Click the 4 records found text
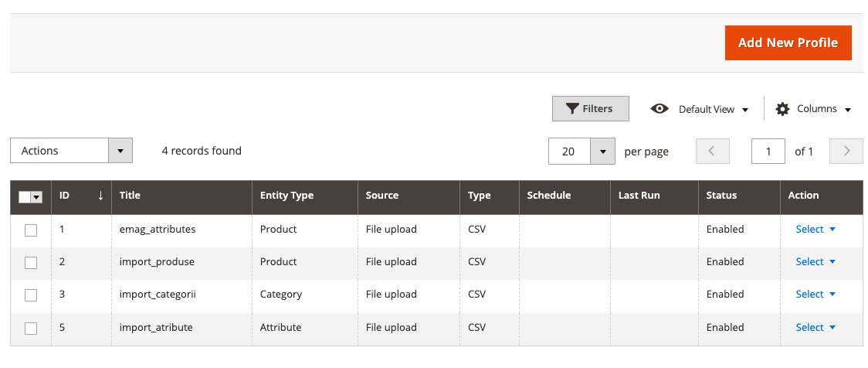The image size is (868, 368). pyautogui.click(x=202, y=151)
